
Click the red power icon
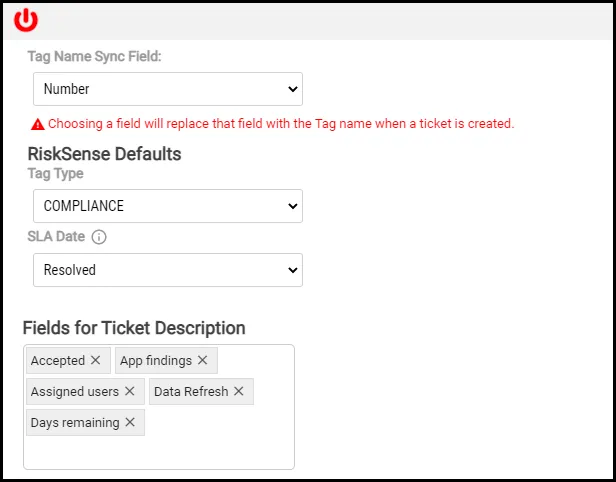[26, 20]
